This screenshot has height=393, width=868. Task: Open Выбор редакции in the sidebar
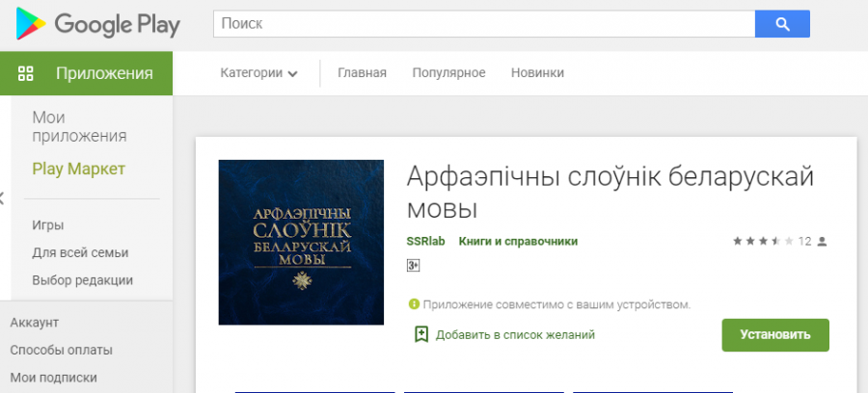coord(83,280)
